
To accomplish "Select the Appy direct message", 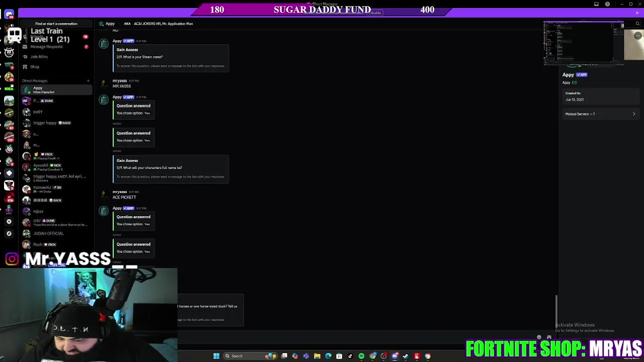I will click(x=55, y=89).
